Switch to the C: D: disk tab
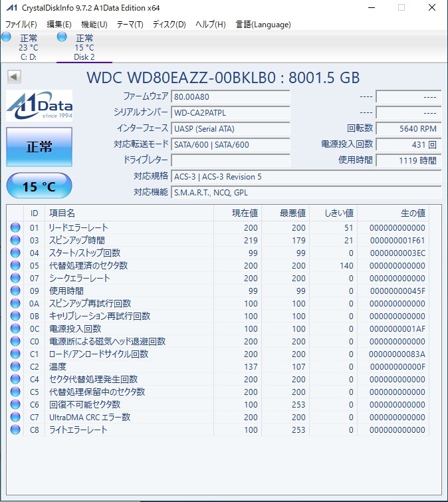 tap(29, 47)
